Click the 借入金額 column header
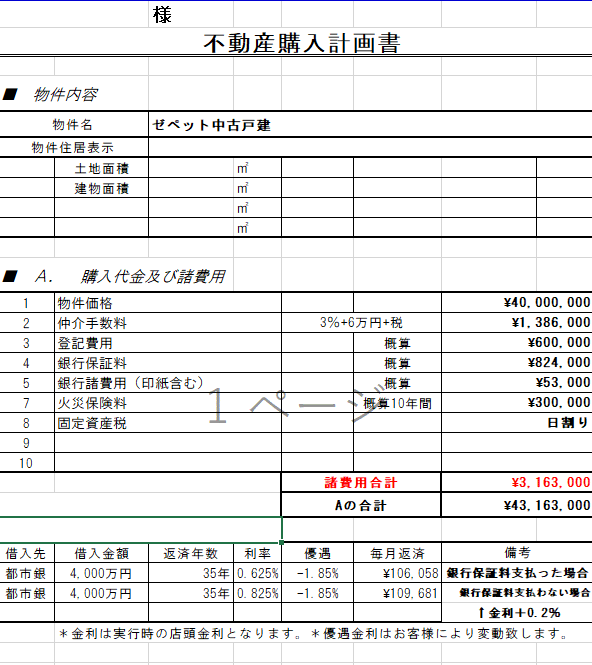The image size is (592, 665). pos(102,553)
